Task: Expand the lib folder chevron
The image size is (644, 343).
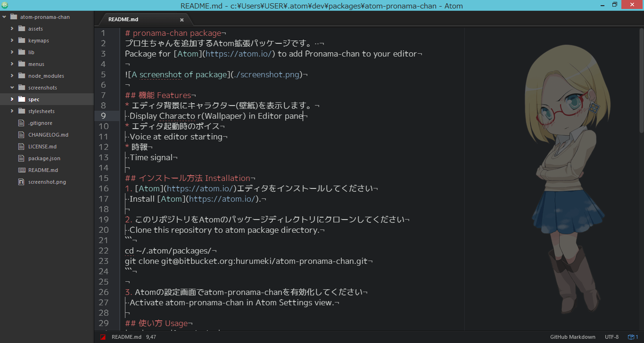Action: [11, 52]
